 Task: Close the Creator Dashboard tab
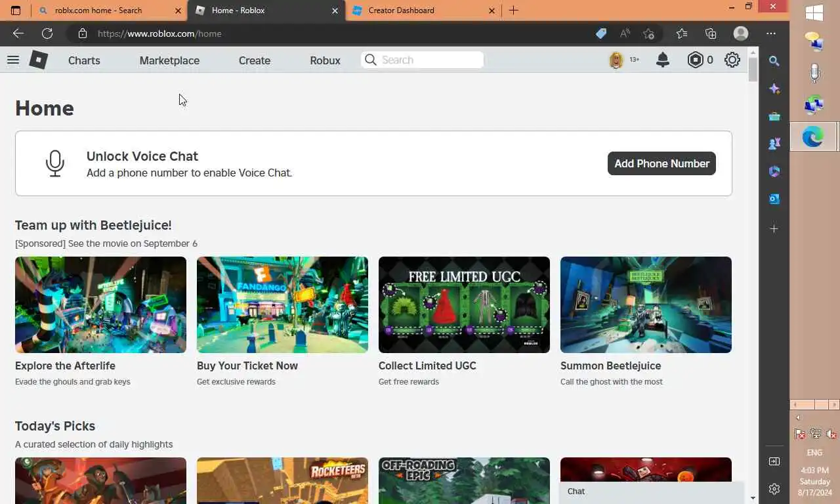tap(492, 10)
